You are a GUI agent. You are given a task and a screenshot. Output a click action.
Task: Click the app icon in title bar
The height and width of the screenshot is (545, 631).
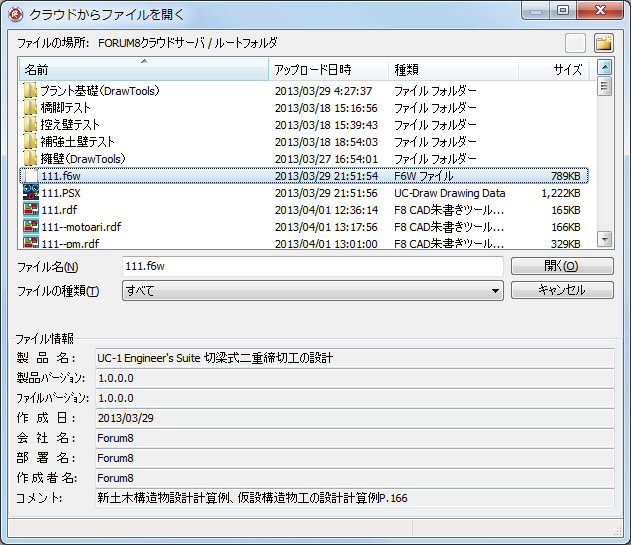pos(16,15)
